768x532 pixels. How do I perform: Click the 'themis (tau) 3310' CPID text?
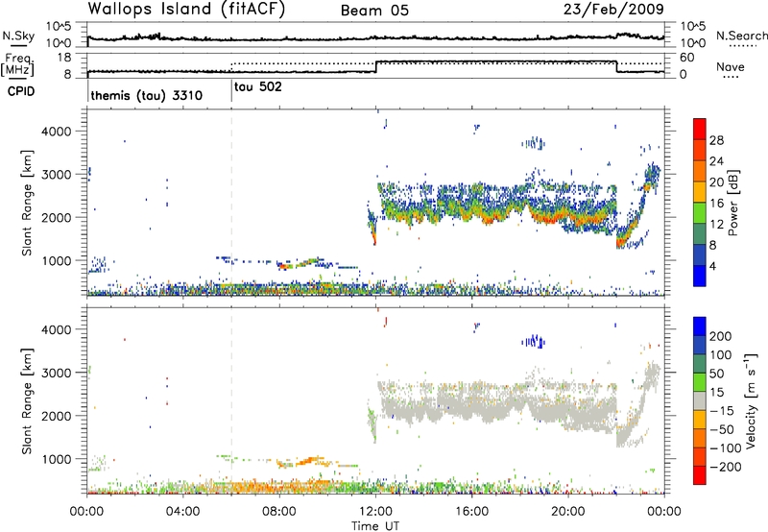147,95
